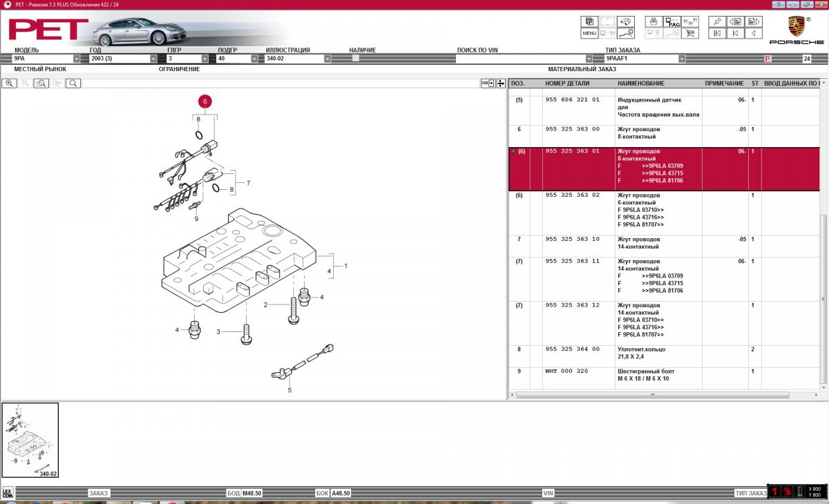Toggle the pink P indicator box
829x504 pixels.
[768, 59]
